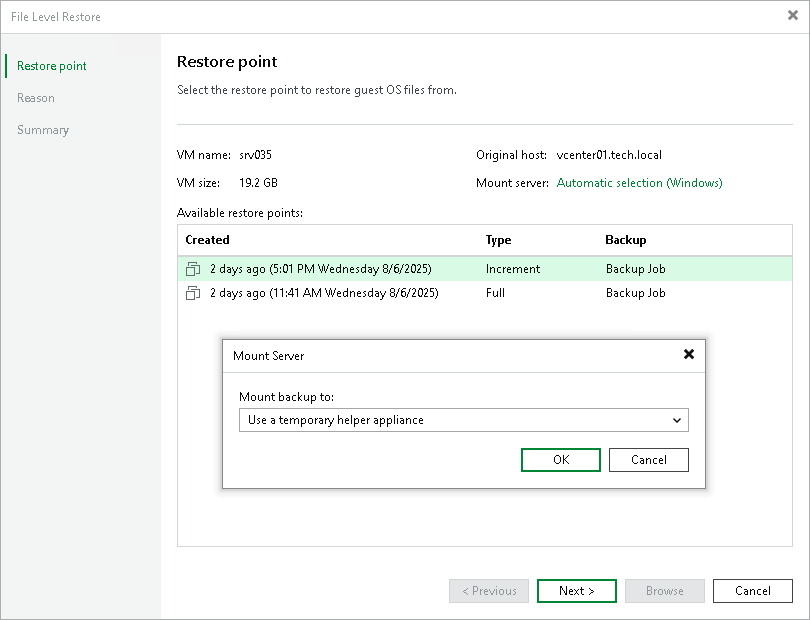Go to Reason step

[36, 98]
